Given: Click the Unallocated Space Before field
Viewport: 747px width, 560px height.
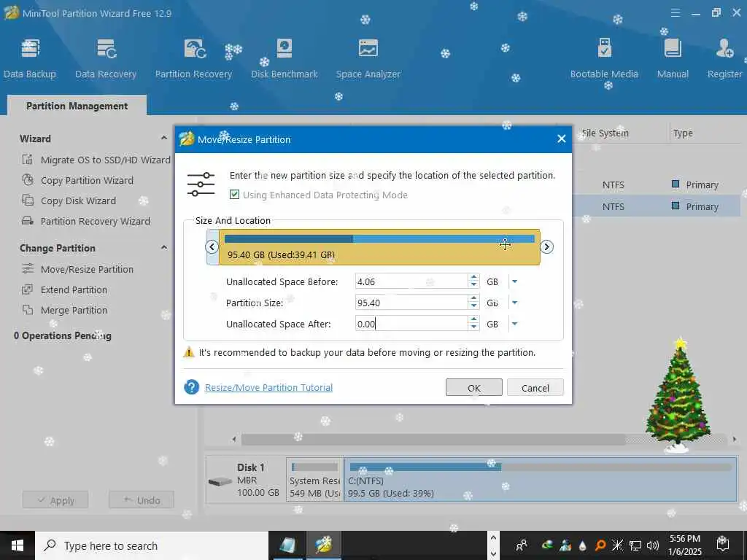Looking at the screenshot, I should [x=411, y=282].
